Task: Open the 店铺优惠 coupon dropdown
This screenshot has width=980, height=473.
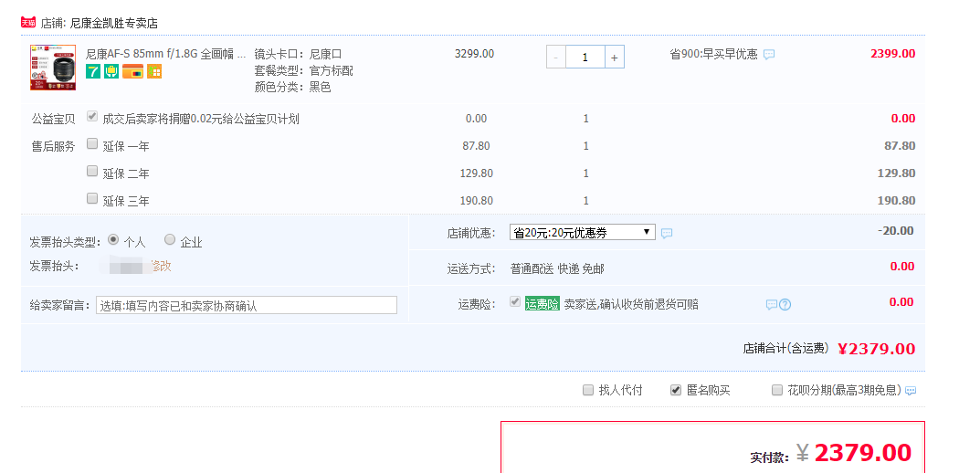Action: tap(583, 233)
